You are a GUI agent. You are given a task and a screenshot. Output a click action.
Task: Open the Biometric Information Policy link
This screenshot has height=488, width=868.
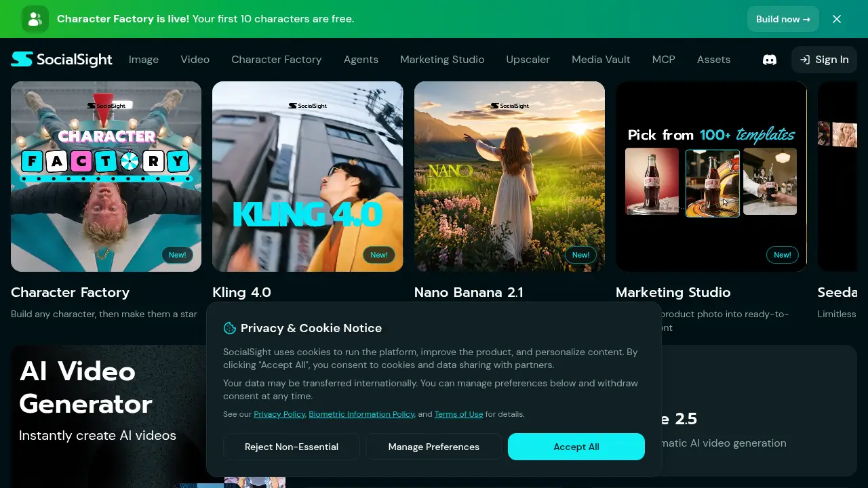[x=361, y=414]
